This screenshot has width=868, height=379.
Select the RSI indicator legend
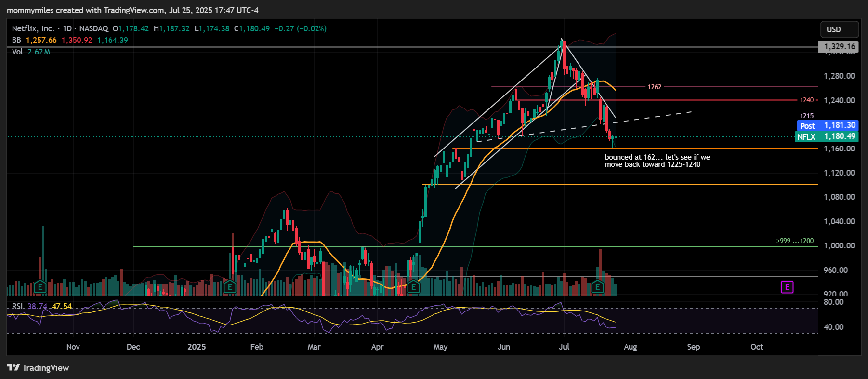click(x=17, y=306)
